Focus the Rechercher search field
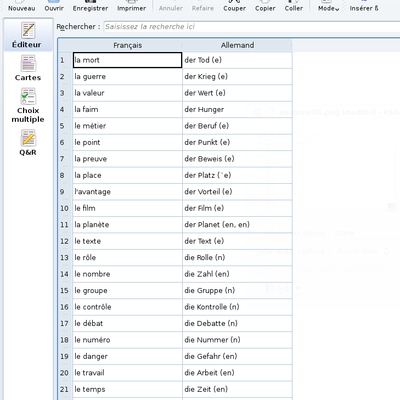 [x=252, y=27]
